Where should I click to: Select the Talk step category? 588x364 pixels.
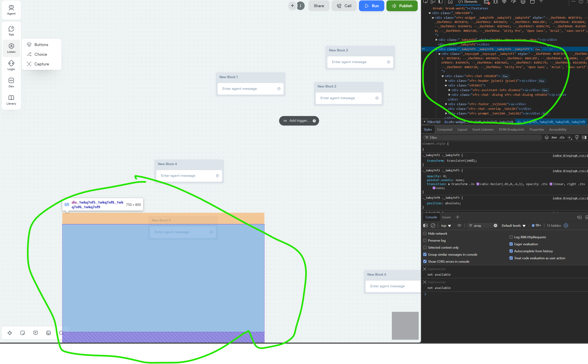pos(11,31)
